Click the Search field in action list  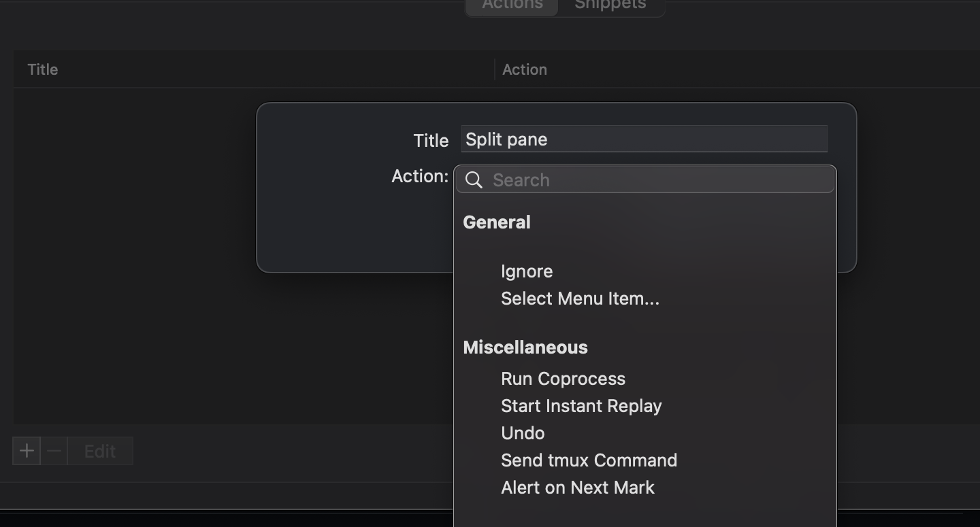645,180
